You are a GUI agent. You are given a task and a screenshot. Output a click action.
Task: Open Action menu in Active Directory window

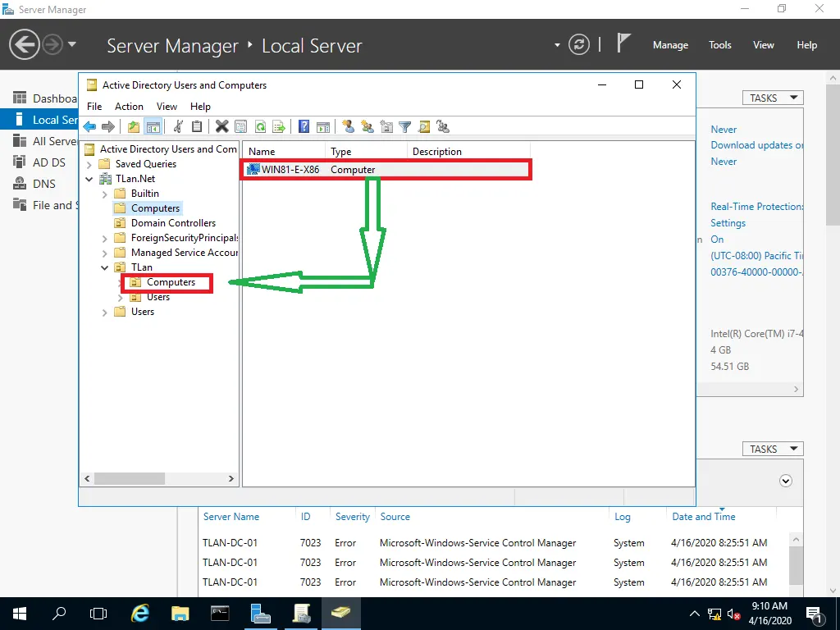pos(129,107)
